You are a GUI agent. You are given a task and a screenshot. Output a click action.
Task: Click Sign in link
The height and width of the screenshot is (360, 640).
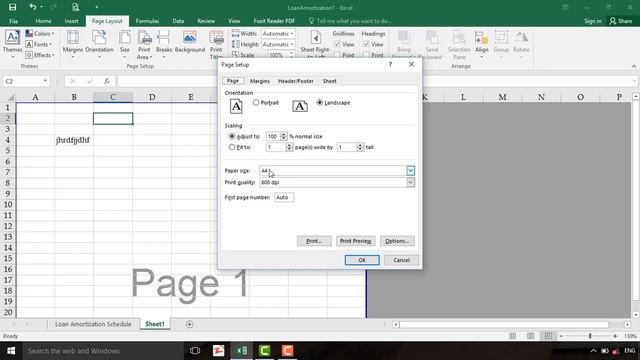pyautogui.click(x=593, y=21)
